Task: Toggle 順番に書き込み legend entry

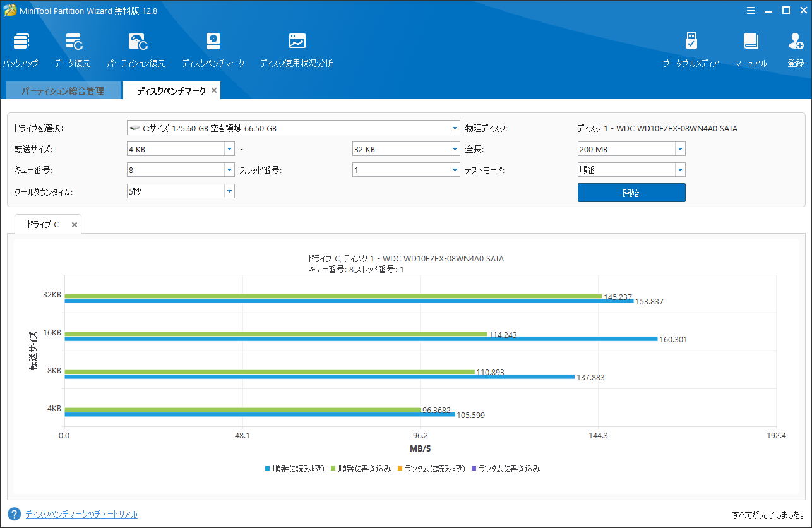Action: coord(361,469)
